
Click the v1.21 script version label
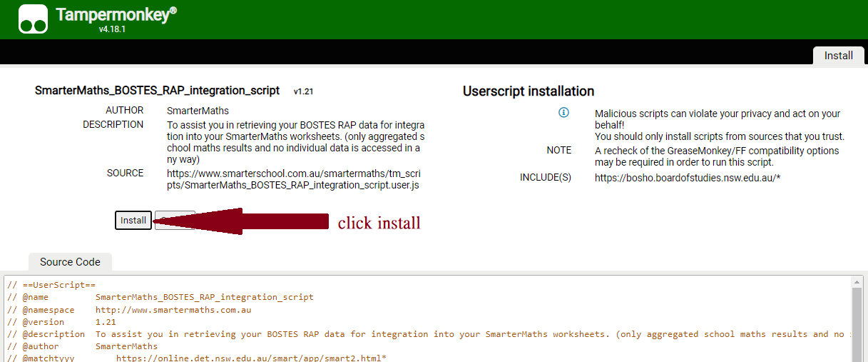tap(303, 92)
